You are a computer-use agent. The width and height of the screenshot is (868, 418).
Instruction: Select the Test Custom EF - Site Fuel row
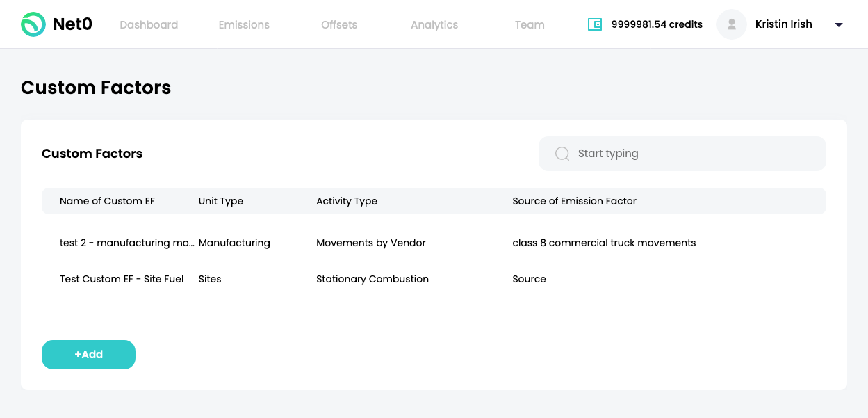(x=122, y=279)
